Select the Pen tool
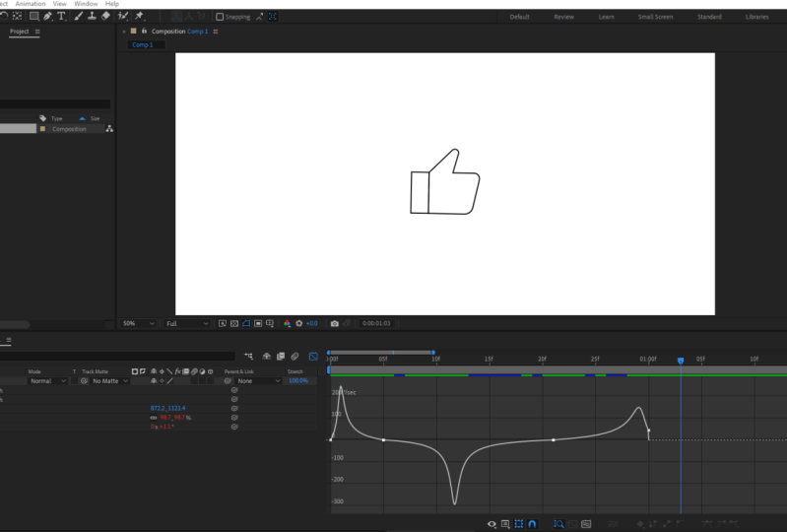Screen dimensions: 787x532 coord(47,16)
